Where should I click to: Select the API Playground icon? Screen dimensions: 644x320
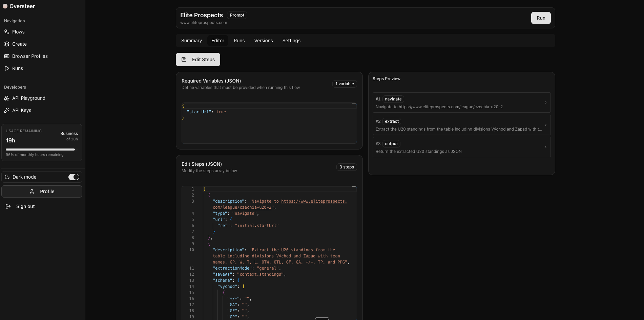[6, 98]
